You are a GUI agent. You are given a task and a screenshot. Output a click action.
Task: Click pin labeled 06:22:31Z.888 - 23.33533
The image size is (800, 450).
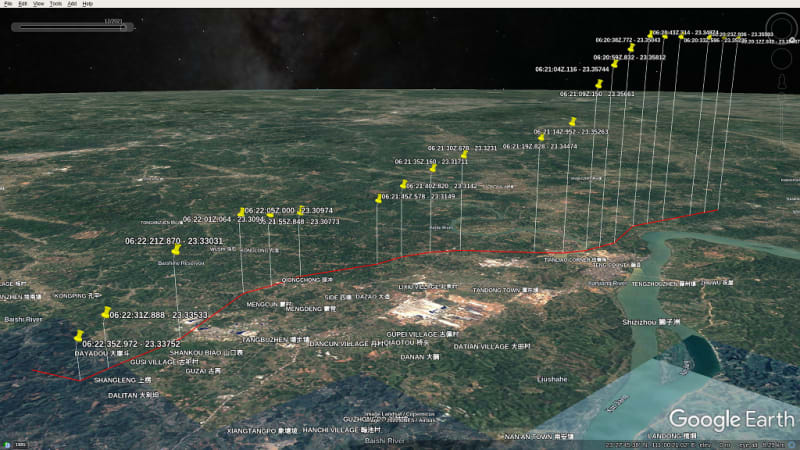[x=106, y=312]
